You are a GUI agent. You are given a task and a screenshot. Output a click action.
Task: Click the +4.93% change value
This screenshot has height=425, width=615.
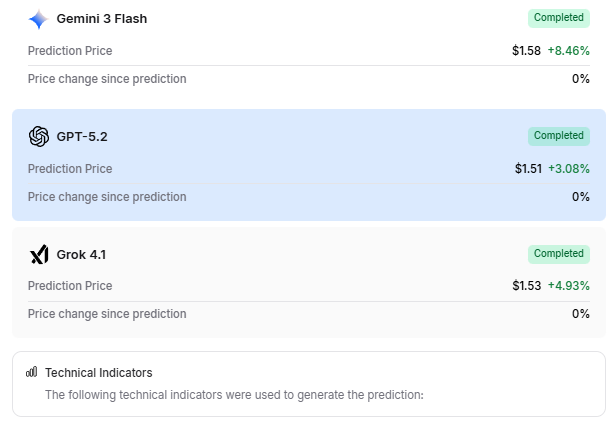point(569,286)
